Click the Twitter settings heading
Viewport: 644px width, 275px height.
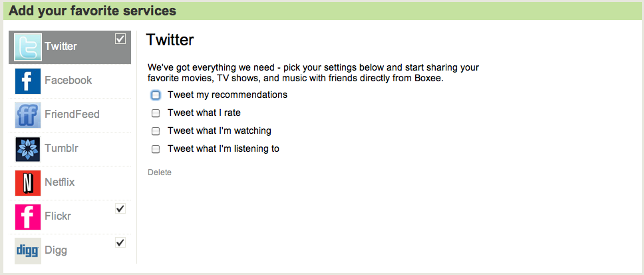(x=170, y=40)
